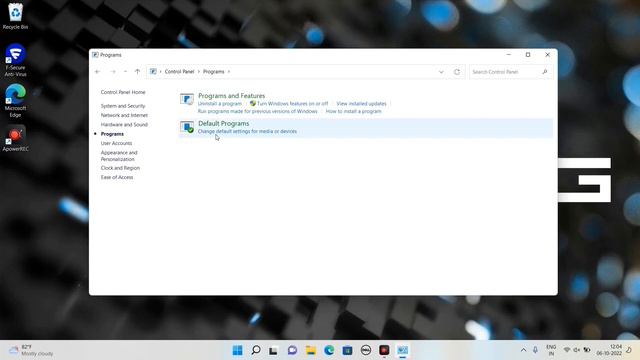Open Control Panel Home
The width and height of the screenshot is (640, 360).
pos(123,92)
